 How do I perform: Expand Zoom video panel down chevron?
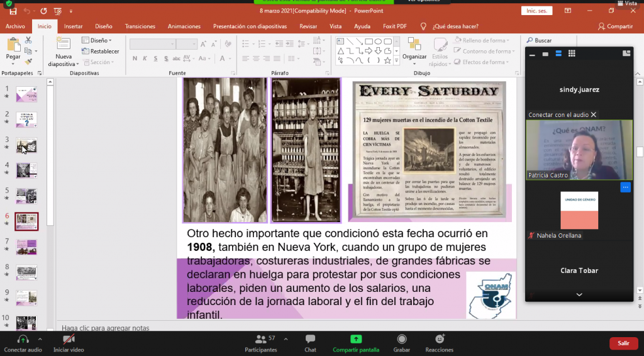[x=579, y=294]
